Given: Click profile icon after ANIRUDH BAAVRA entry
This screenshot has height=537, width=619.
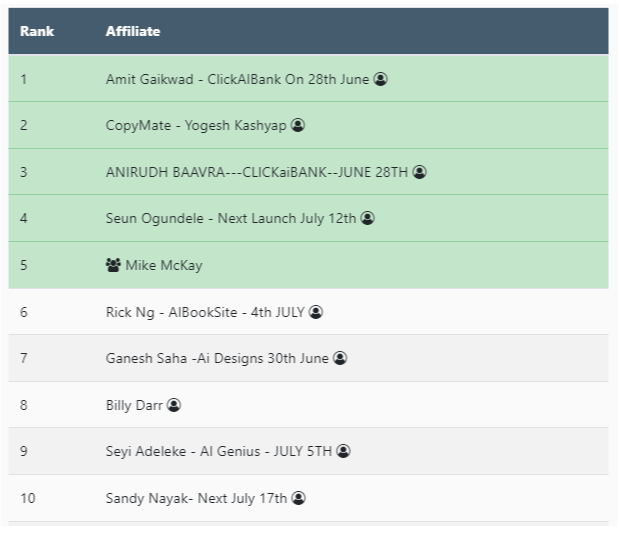Looking at the screenshot, I should click(x=420, y=172).
